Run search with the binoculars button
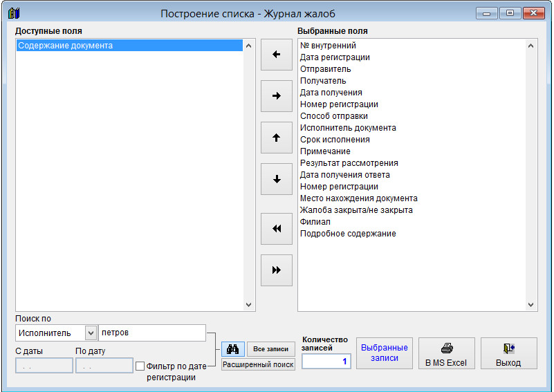 (x=233, y=349)
